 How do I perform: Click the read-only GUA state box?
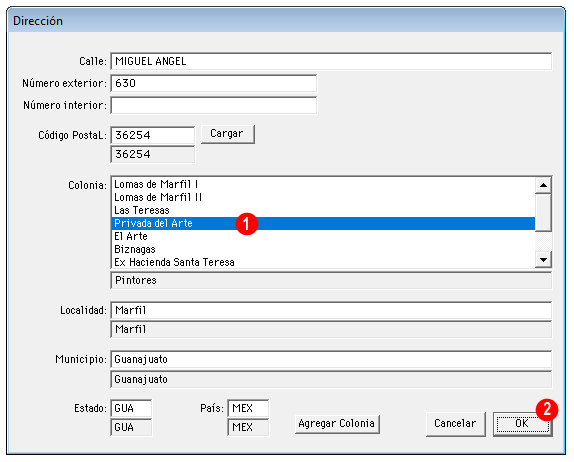pos(131,427)
